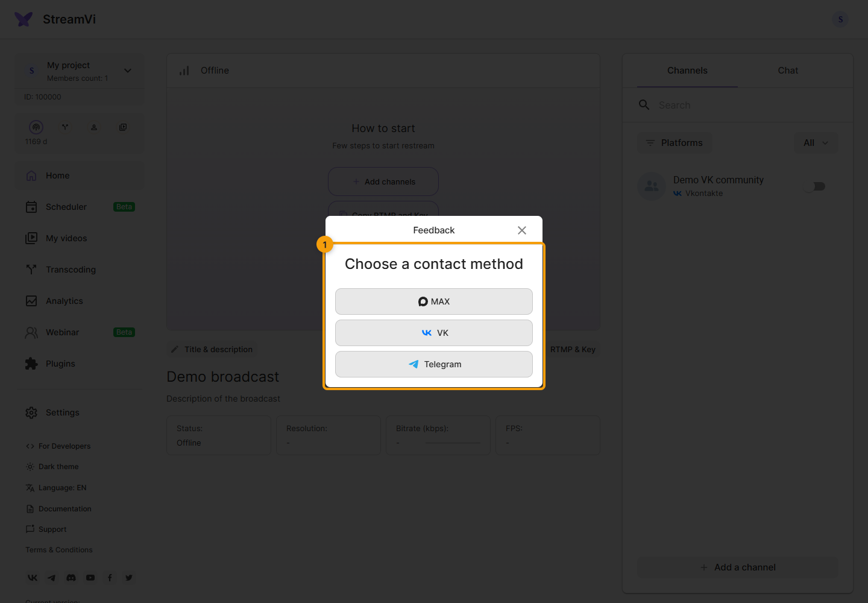
Task: Open Webinar in sidebar
Action: pos(80,332)
